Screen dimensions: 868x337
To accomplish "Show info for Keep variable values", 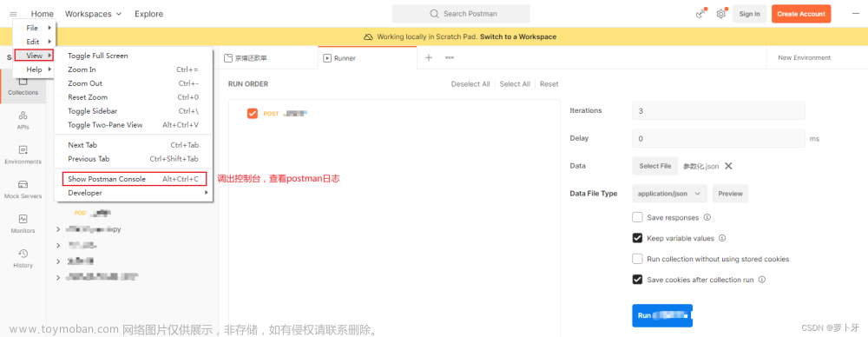I will [x=722, y=238].
